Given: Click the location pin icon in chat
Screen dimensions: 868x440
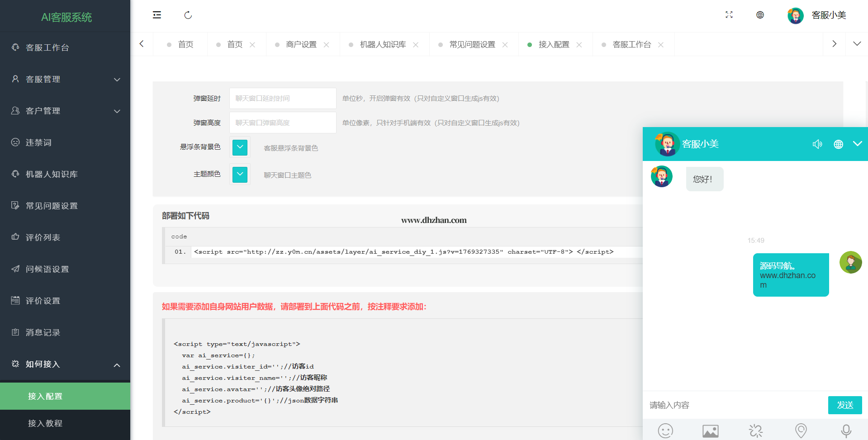Looking at the screenshot, I should [801, 431].
